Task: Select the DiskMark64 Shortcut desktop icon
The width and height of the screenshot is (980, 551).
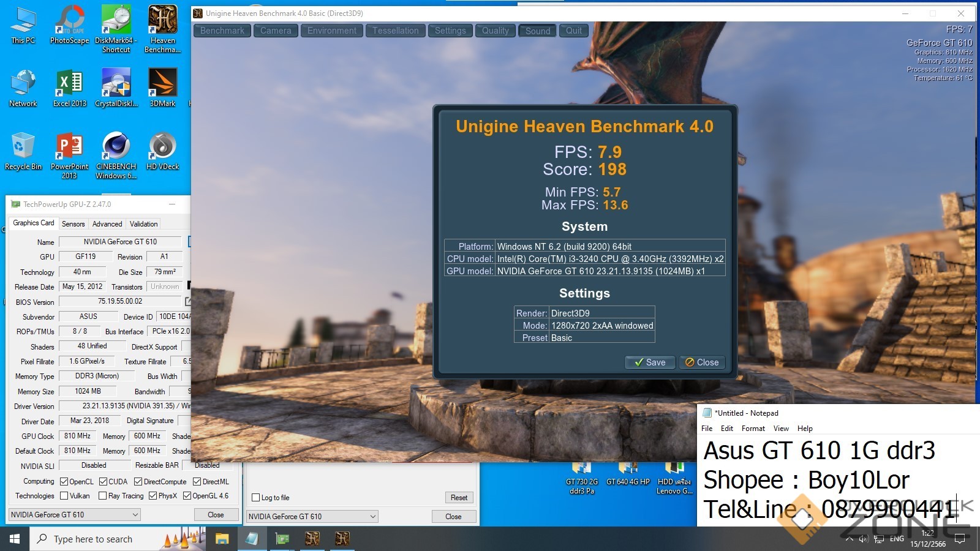Action: tap(116, 29)
